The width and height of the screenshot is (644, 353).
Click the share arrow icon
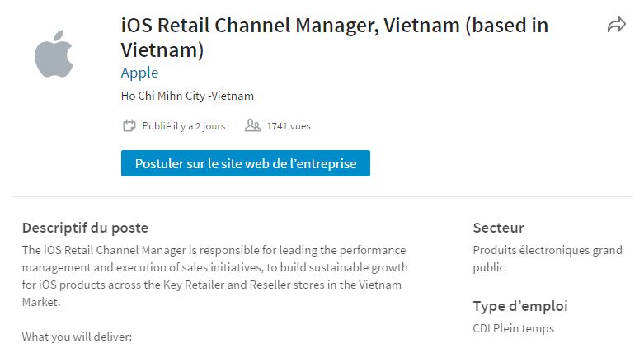[616, 26]
